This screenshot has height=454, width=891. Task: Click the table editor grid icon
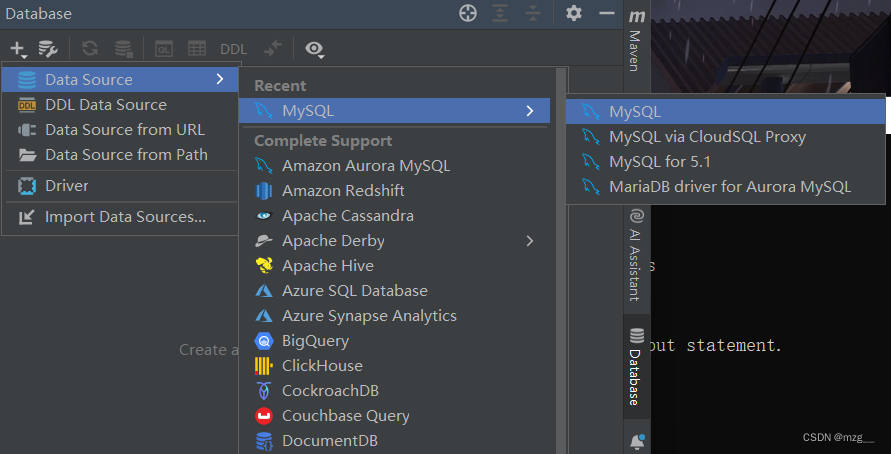click(197, 49)
